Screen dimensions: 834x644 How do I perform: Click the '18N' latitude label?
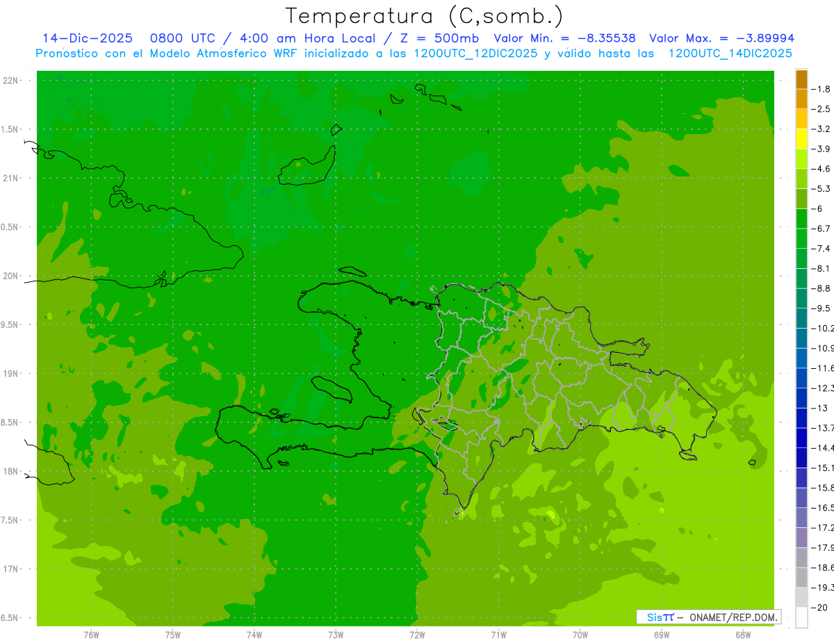pos(11,472)
